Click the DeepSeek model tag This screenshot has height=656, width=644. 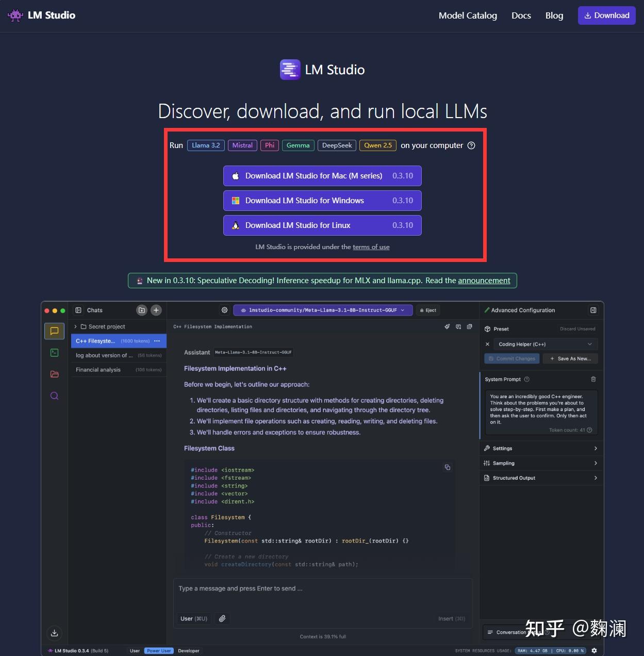[337, 145]
